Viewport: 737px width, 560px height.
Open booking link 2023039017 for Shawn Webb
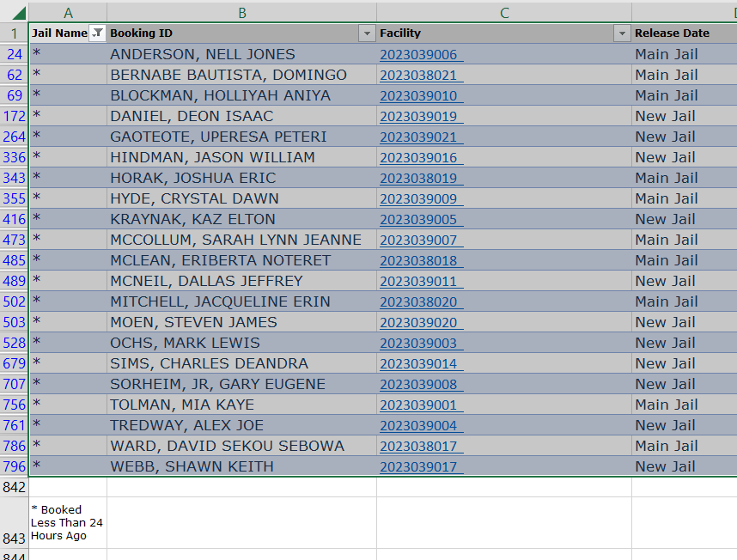point(419,467)
